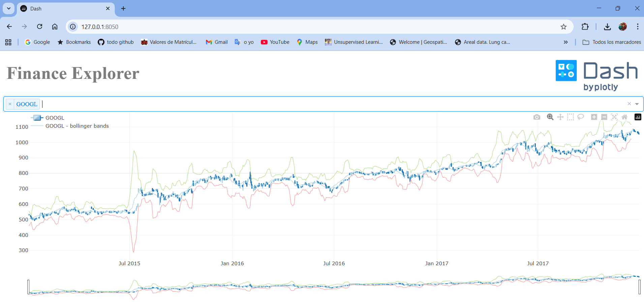The width and height of the screenshot is (644, 304).
Task: Open the YouTube bookmark
Action: [x=275, y=42]
